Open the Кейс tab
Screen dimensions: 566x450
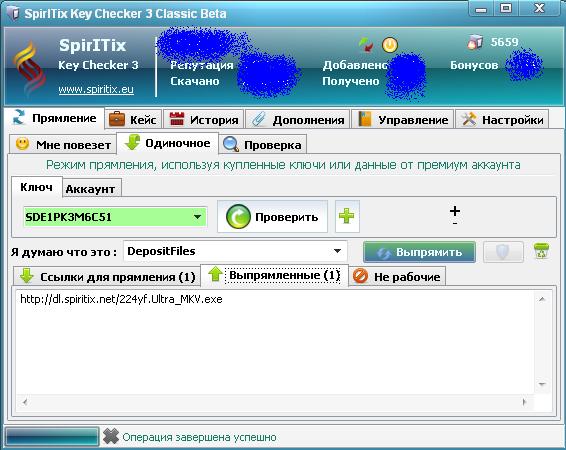tap(134, 119)
